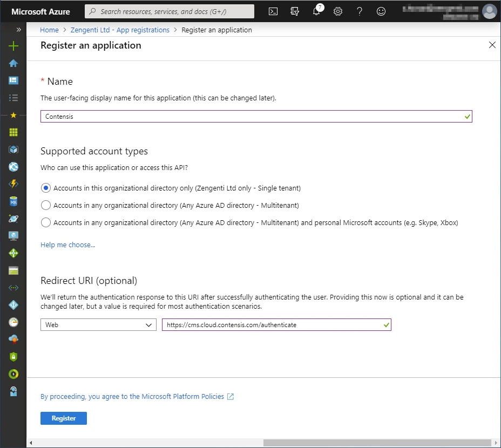Open Cost Management from the sidebar
This screenshot has width=501, height=448.
[x=13, y=374]
